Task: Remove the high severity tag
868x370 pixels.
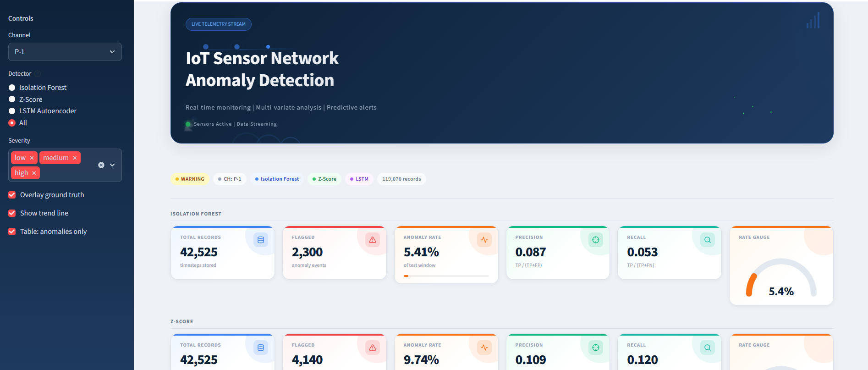Action: (34, 173)
